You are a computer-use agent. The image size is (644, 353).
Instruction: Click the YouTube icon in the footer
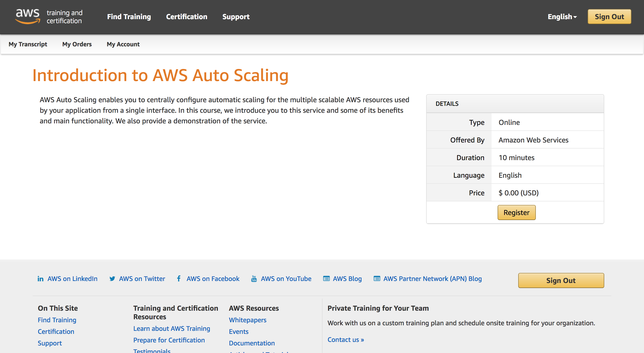pyautogui.click(x=254, y=278)
